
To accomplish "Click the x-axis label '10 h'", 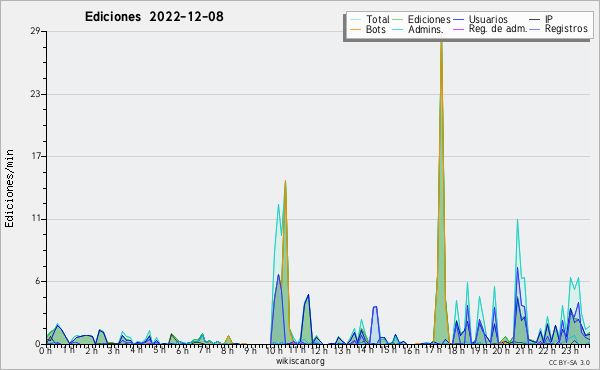I will tap(274, 351).
